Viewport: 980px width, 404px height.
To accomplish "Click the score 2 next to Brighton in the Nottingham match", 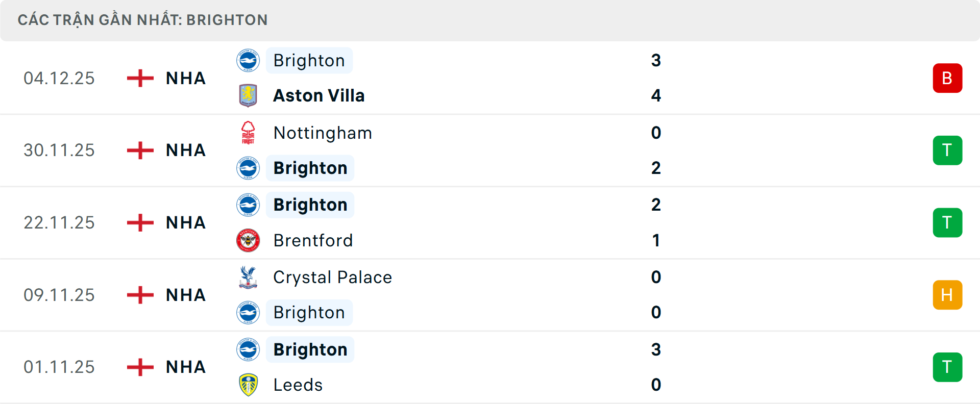I will [x=656, y=168].
